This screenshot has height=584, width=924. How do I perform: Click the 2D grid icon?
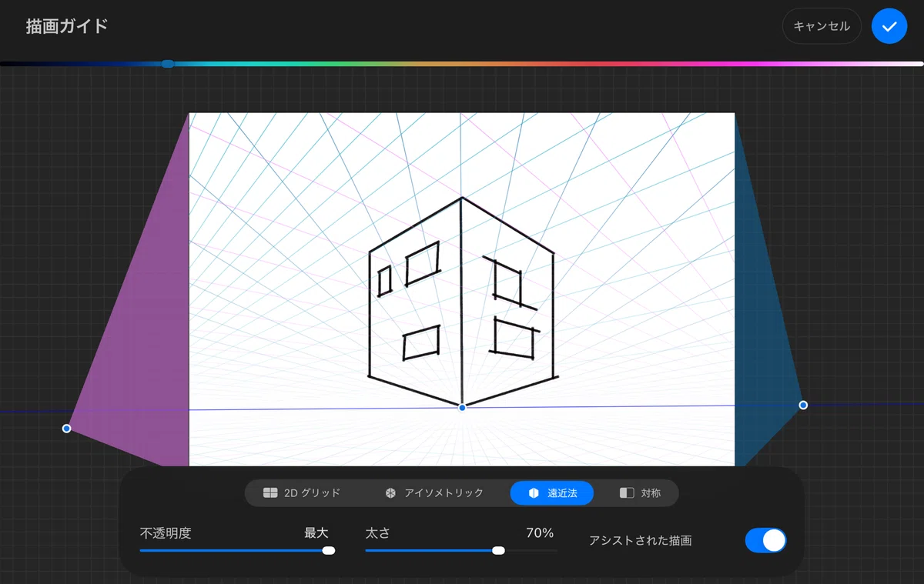point(270,492)
